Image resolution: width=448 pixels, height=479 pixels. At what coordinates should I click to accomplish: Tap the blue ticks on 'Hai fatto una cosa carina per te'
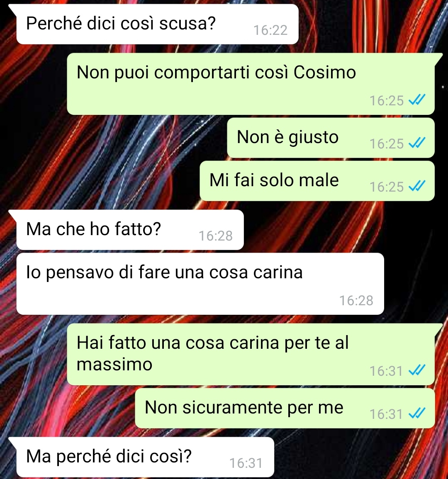[x=417, y=370]
